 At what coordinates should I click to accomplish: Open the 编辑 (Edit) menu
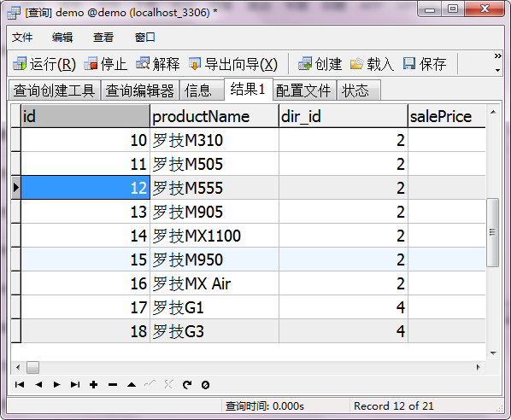[x=62, y=38]
